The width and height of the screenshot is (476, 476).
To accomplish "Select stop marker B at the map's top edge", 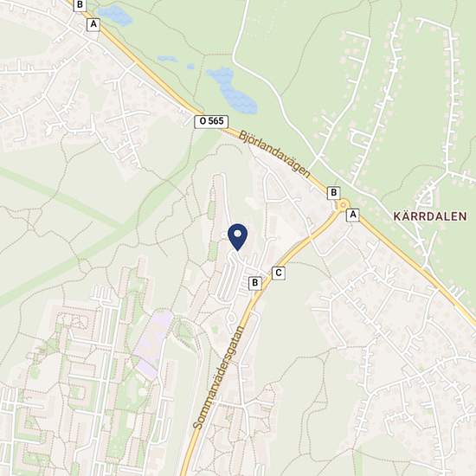I will pyautogui.click(x=80, y=5).
